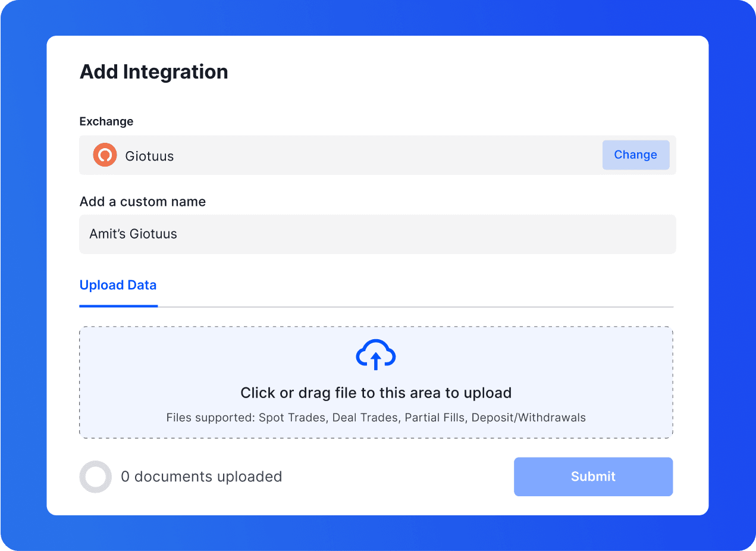
Task: Click the 'Click or drag file' upload text
Action: [x=375, y=393]
